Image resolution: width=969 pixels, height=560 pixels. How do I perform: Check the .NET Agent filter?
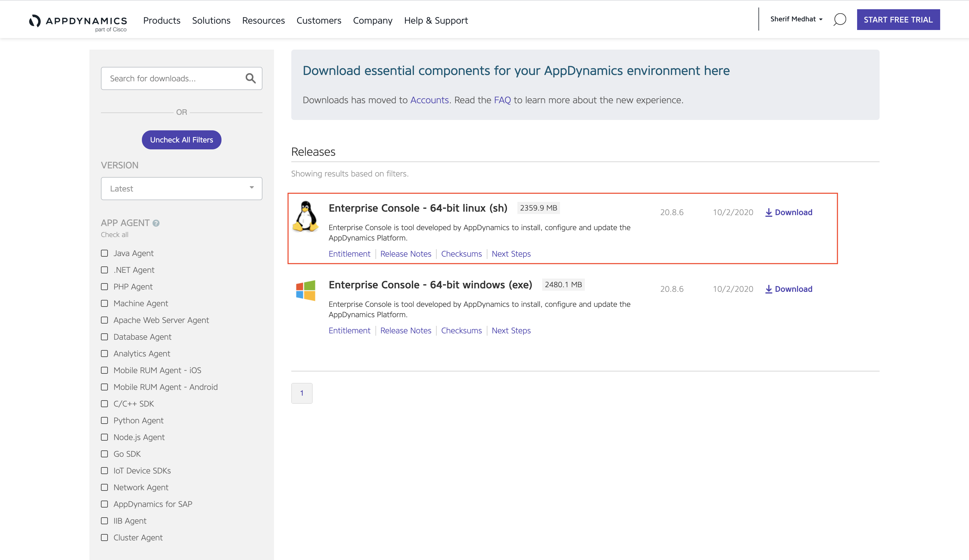tap(104, 270)
